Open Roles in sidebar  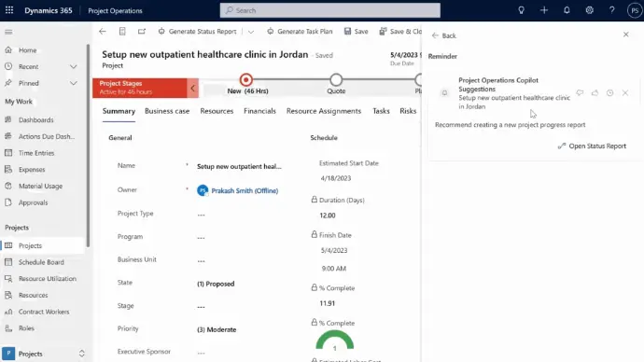(x=26, y=327)
